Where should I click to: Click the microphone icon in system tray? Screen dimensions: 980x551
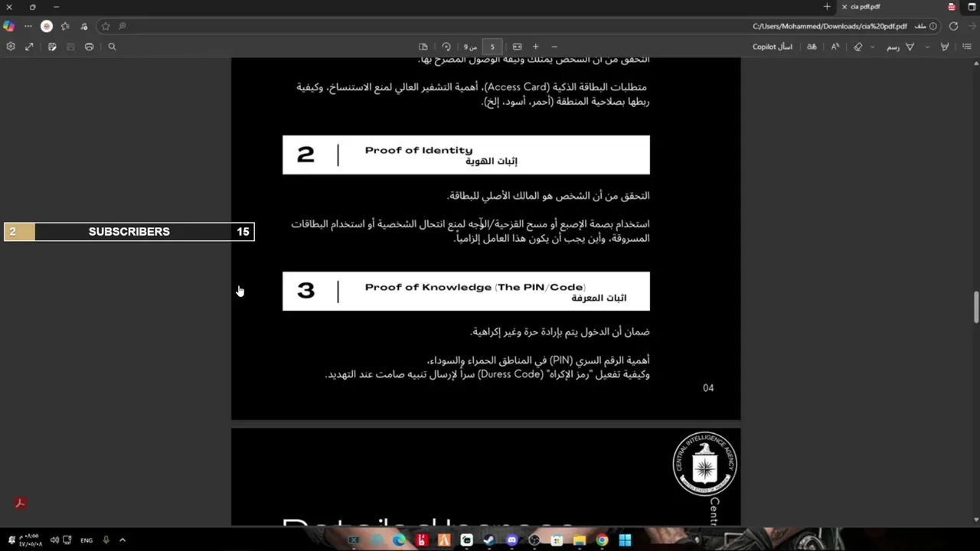[x=106, y=540]
